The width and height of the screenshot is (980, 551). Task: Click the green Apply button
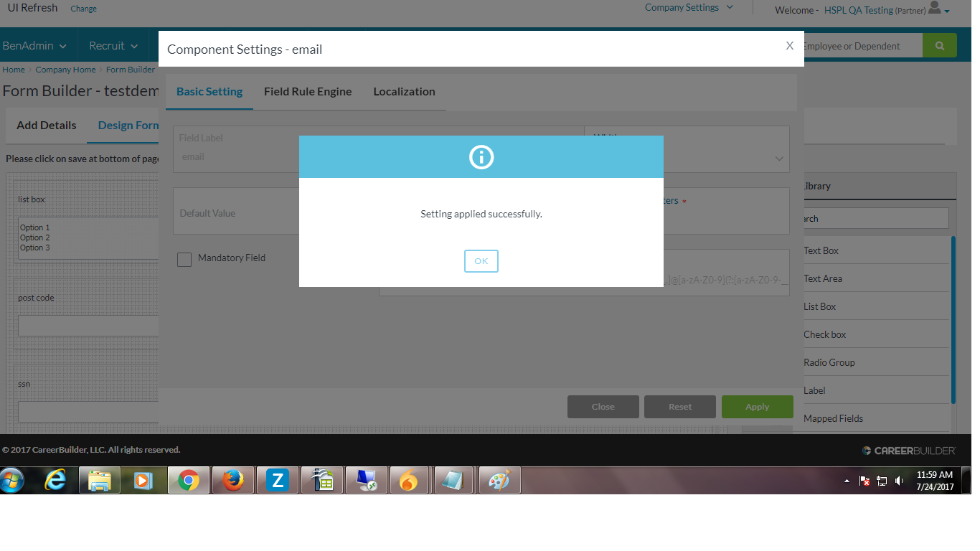click(x=757, y=407)
